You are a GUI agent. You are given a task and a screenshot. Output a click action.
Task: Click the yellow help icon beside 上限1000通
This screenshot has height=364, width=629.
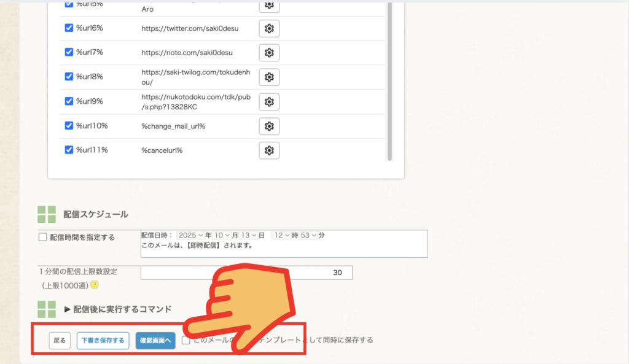click(95, 285)
